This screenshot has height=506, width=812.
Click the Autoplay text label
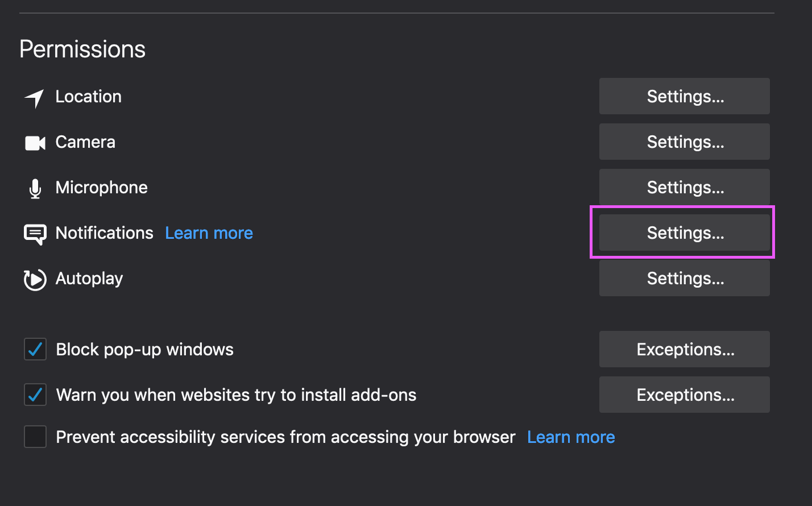coord(89,279)
